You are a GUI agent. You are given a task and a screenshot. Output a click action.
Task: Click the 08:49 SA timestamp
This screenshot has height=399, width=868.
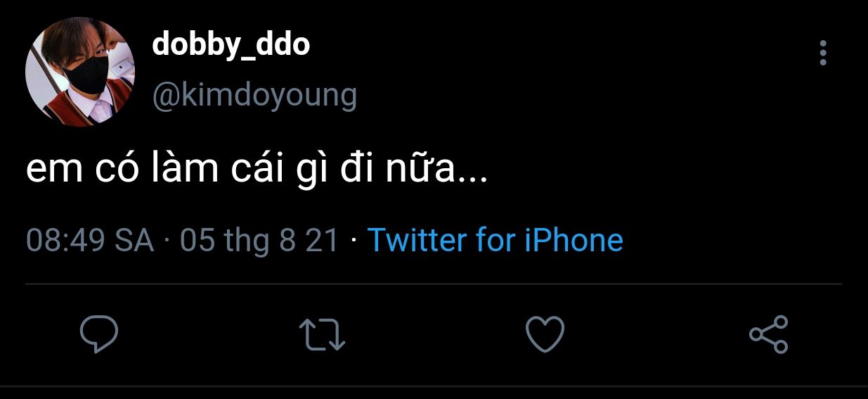pyautogui.click(x=90, y=240)
